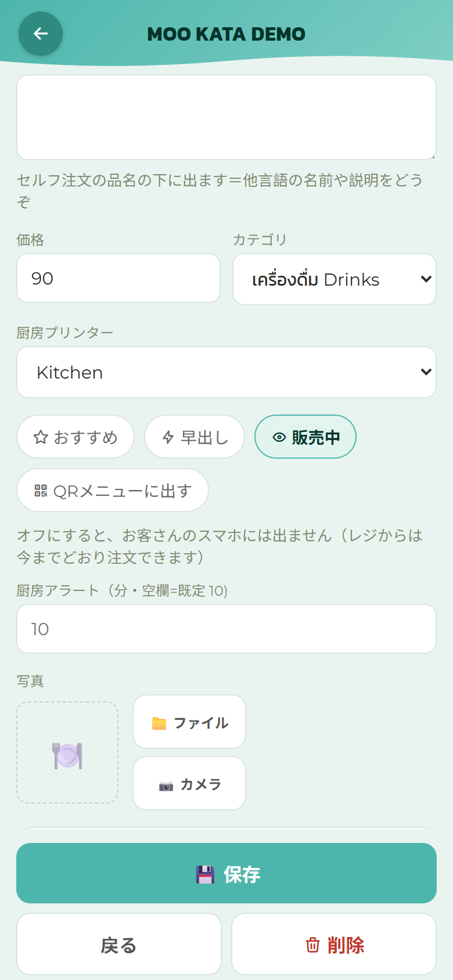
Task: Click the folder icon for ファイル upload
Action: 159,723
